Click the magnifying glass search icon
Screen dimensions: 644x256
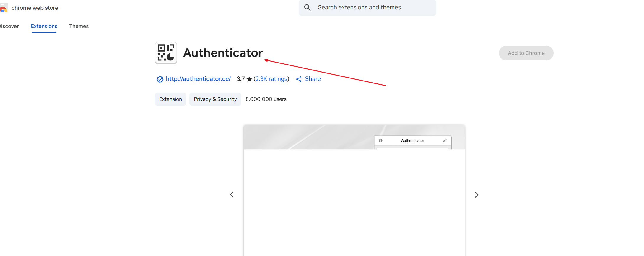(307, 8)
